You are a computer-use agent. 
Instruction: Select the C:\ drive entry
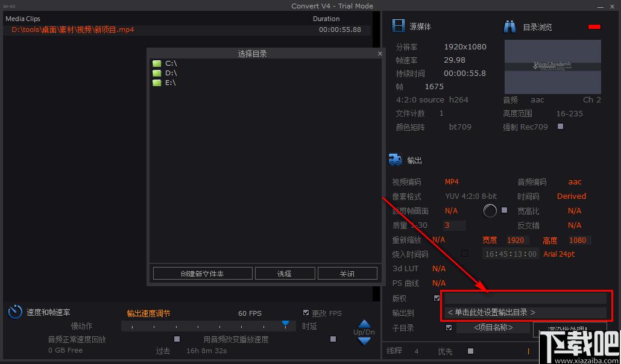pyautogui.click(x=171, y=63)
